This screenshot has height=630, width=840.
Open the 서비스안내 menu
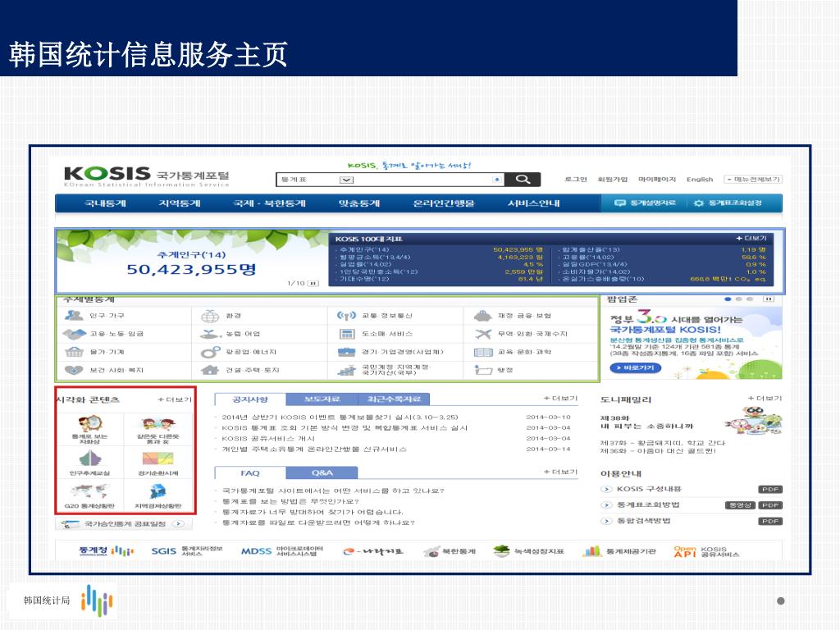click(x=533, y=203)
